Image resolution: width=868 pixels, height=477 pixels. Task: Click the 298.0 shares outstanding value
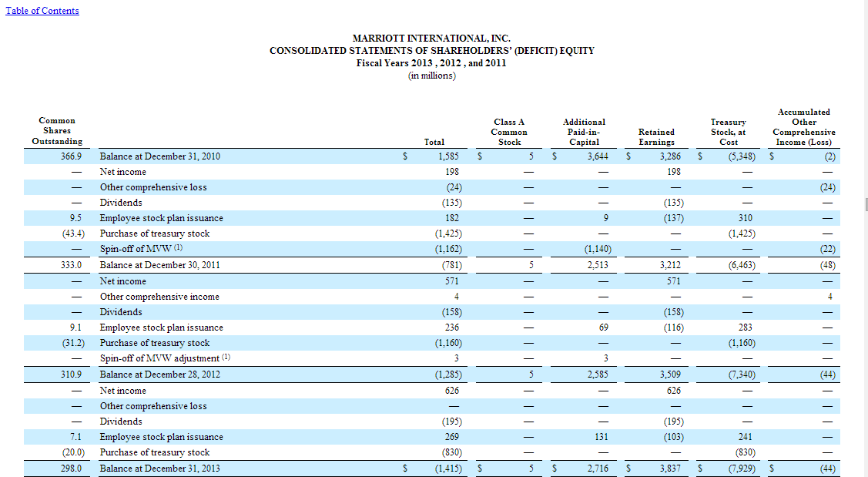click(72, 468)
